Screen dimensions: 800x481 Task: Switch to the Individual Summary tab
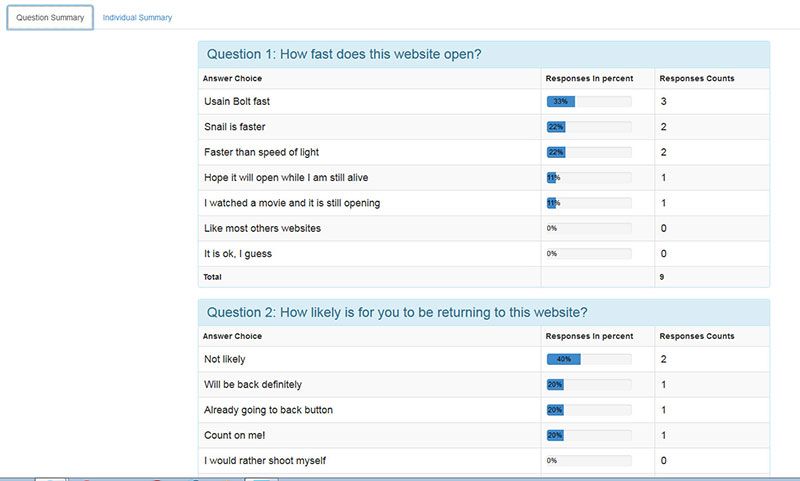[137, 18]
